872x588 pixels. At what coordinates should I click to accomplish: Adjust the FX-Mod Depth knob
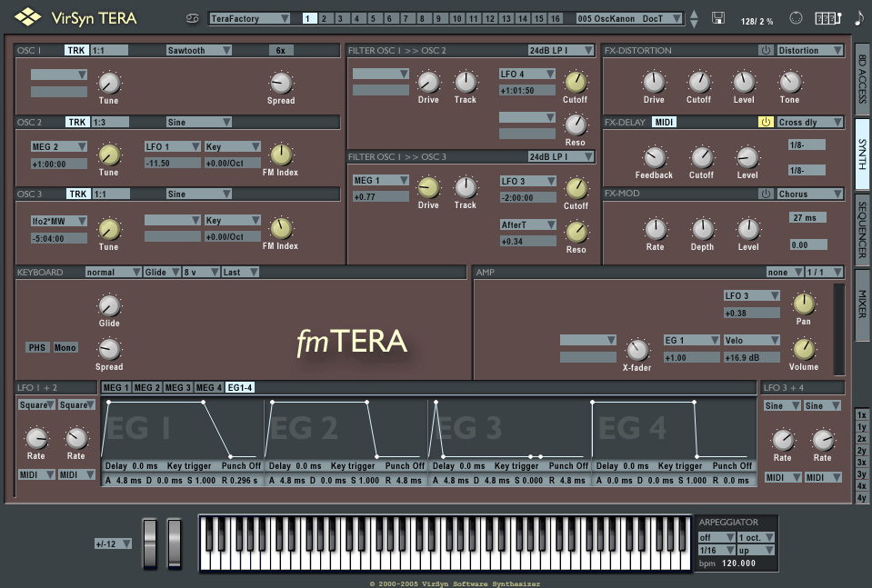pos(702,229)
